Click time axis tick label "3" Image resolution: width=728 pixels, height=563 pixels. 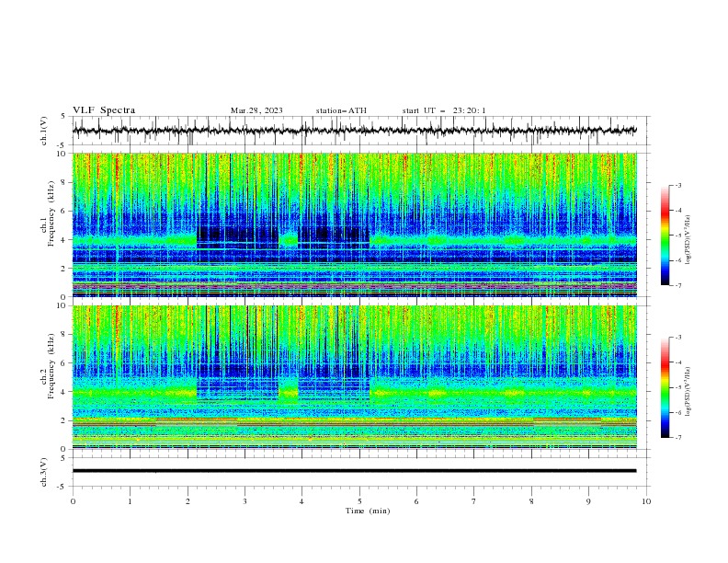(x=245, y=501)
